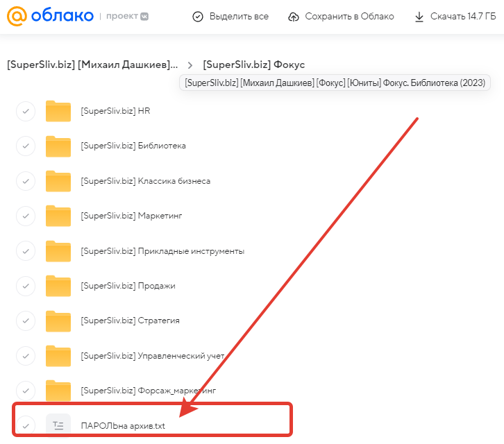Open the Стратегия folder icon
The width and height of the screenshot is (504, 444).
58,321
